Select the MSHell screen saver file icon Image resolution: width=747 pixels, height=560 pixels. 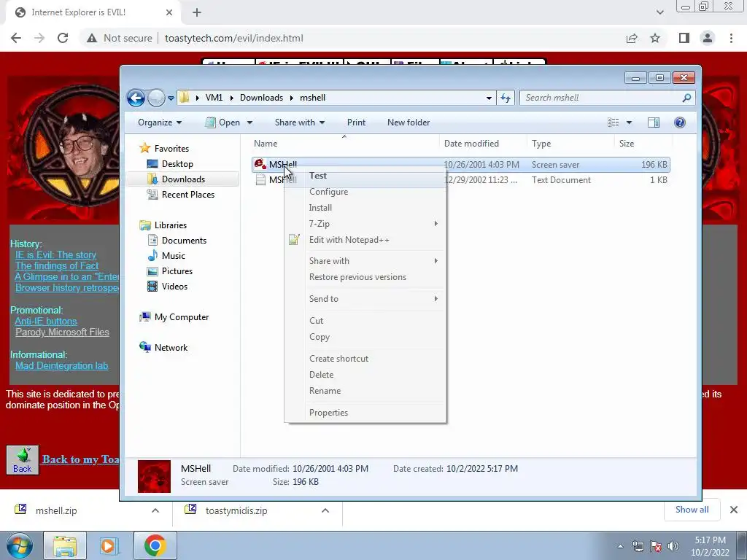260,164
